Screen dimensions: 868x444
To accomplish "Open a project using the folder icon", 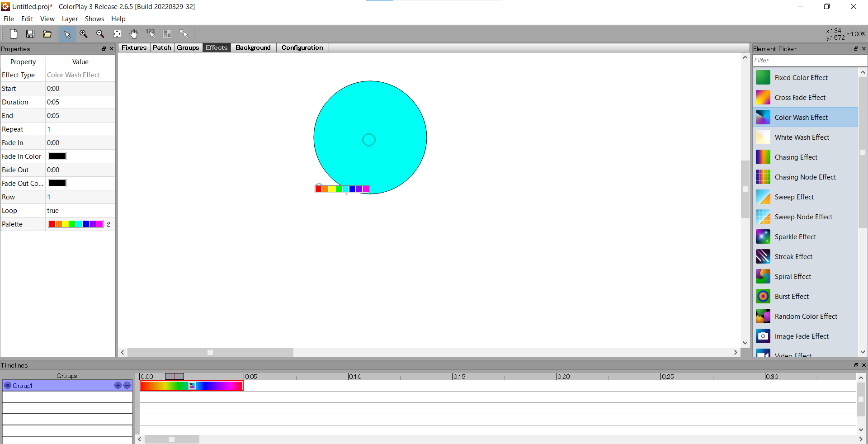I will pyautogui.click(x=47, y=34).
